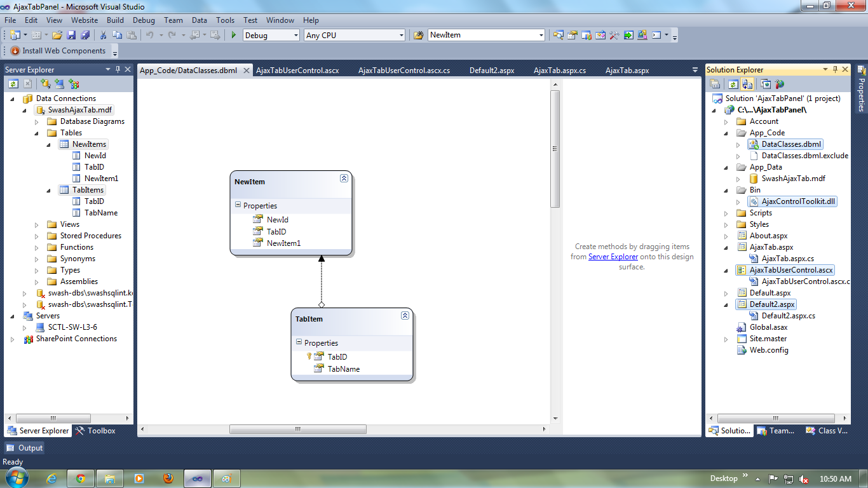Click the Copy Web Site icon in Solution Explorer

tap(766, 83)
